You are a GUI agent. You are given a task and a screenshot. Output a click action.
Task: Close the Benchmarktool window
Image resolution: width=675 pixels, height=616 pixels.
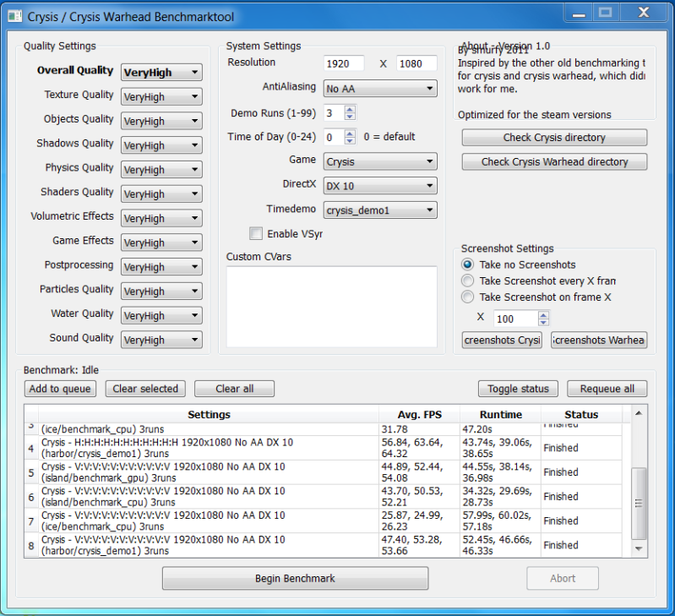click(644, 14)
